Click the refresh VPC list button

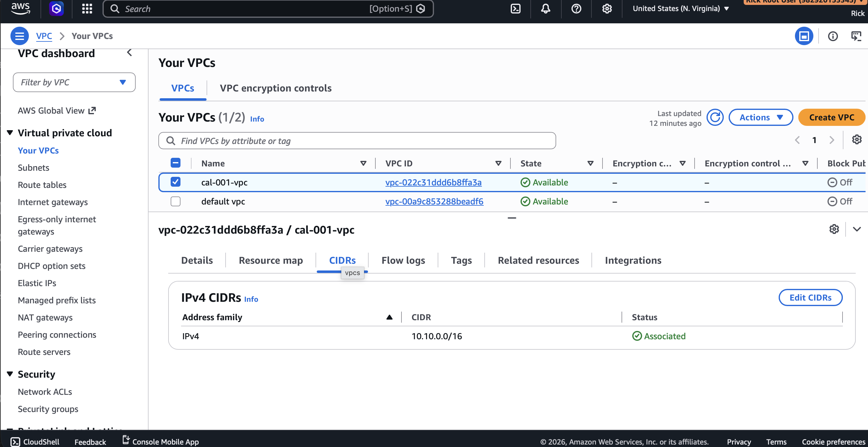pos(715,118)
